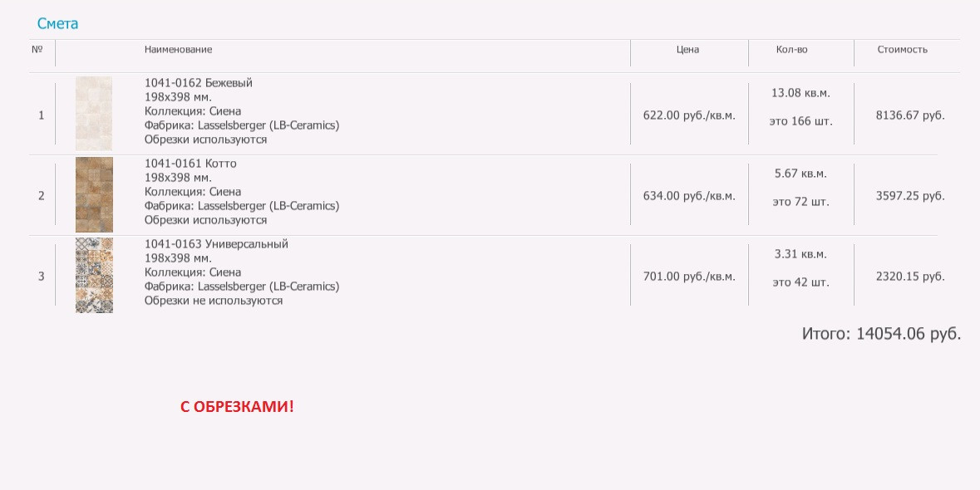Select the 634.00 руб./кв.м. price cell
The width and height of the screenshot is (980, 490).
(689, 196)
